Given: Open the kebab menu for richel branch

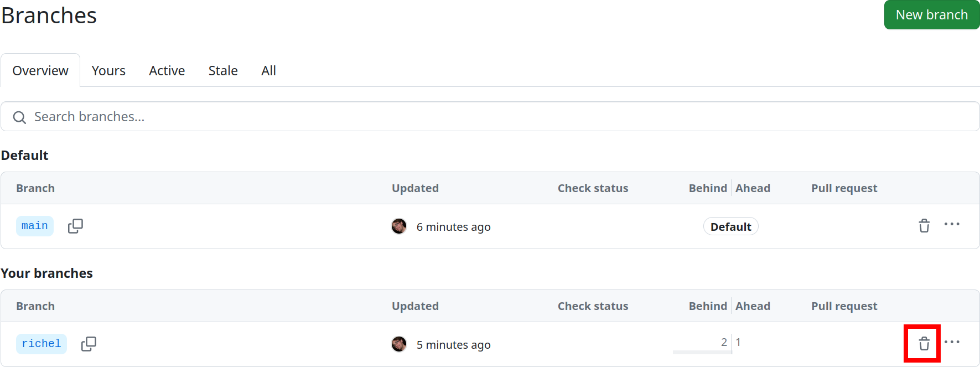Looking at the screenshot, I should tap(952, 342).
